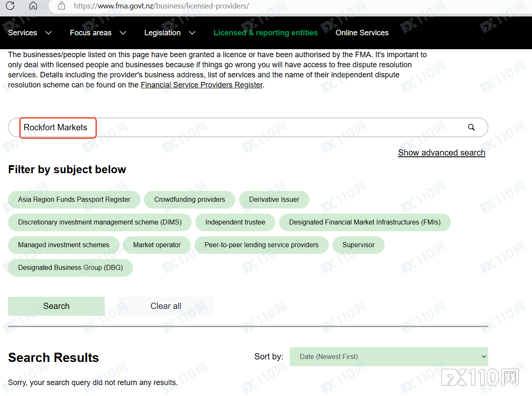
Task: Click the site lock icon in address bar
Action: click(x=61, y=6)
